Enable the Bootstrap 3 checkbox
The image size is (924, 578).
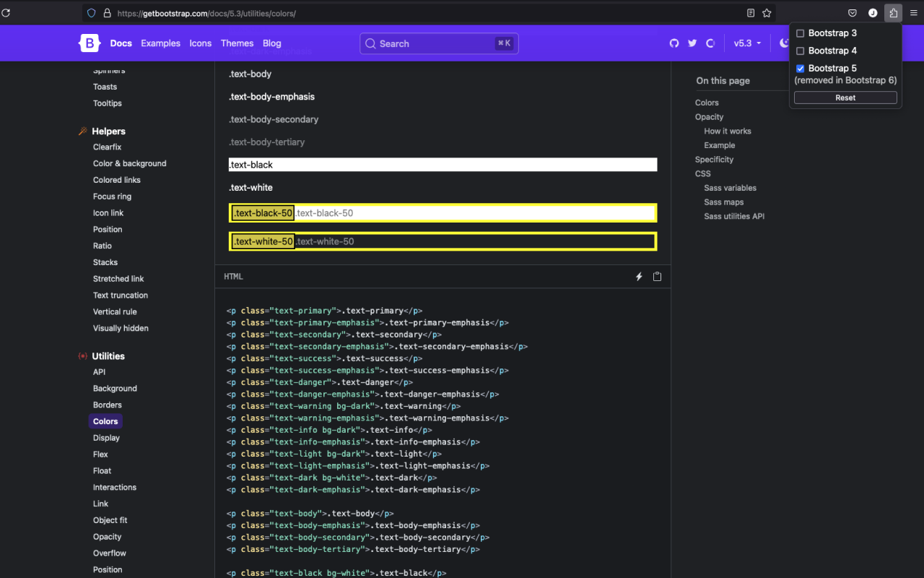coord(800,33)
